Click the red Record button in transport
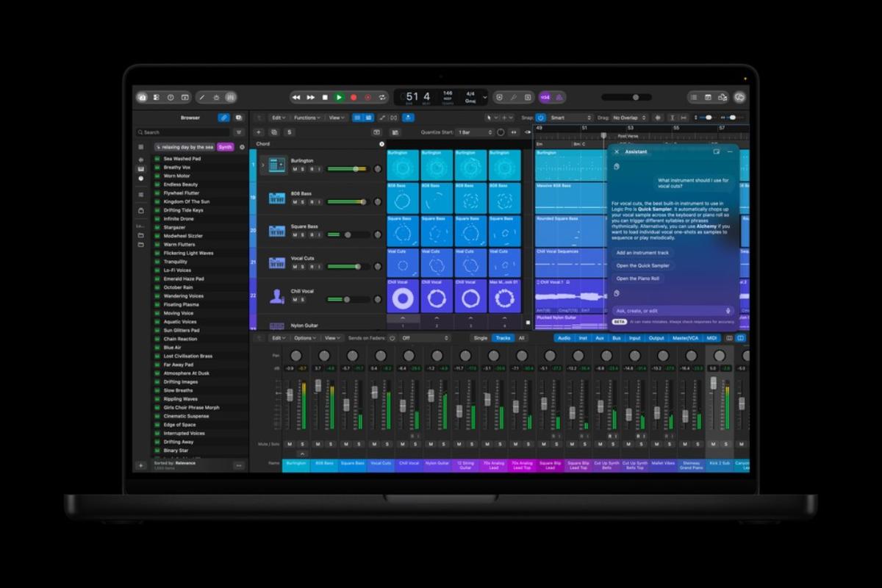Screen dimensions: 882x588 354,97
